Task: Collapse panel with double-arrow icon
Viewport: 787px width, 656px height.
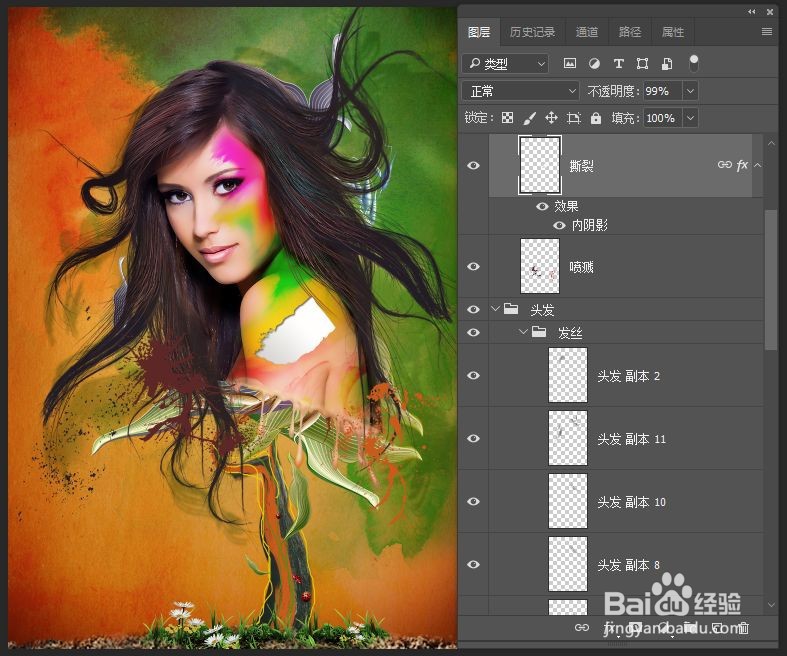Action: click(751, 12)
